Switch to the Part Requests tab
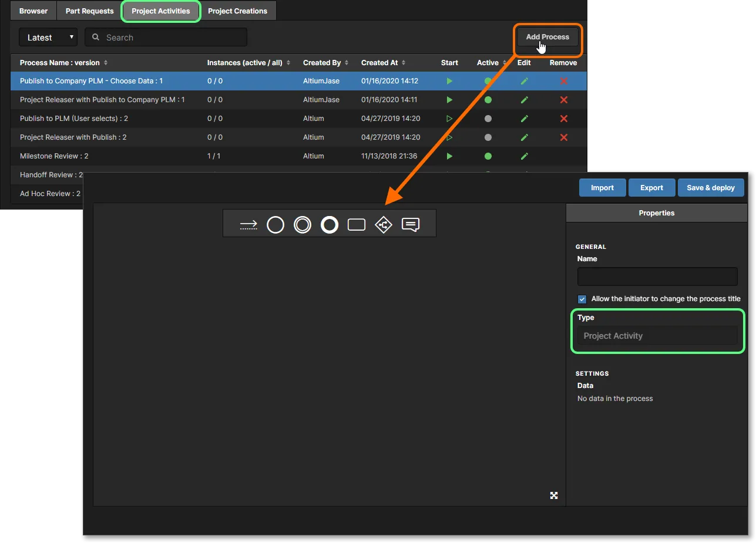Image resolution: width=756 pixels, height=543 pixels. click(89, 11)
